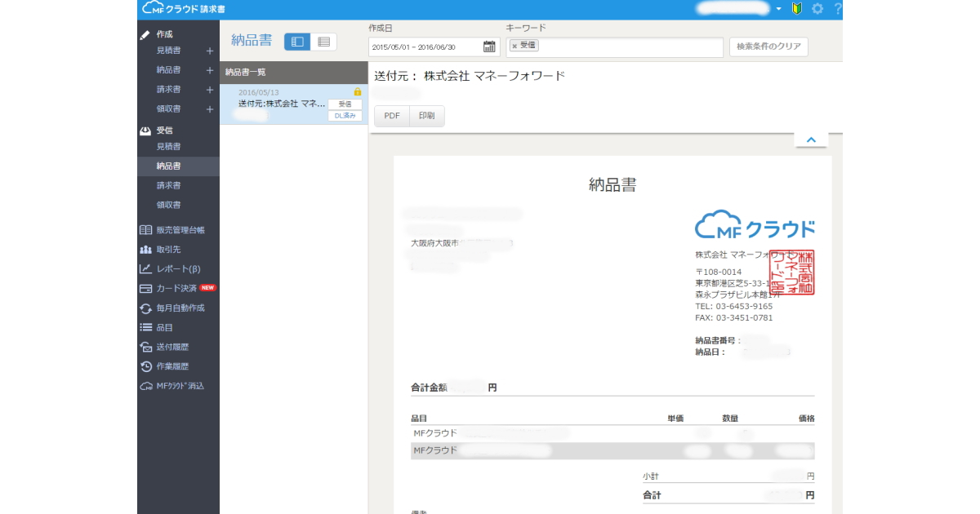Screen dimensions: 980x514
Task: Open 請求書 under the 受信 section
Action: 168,185
